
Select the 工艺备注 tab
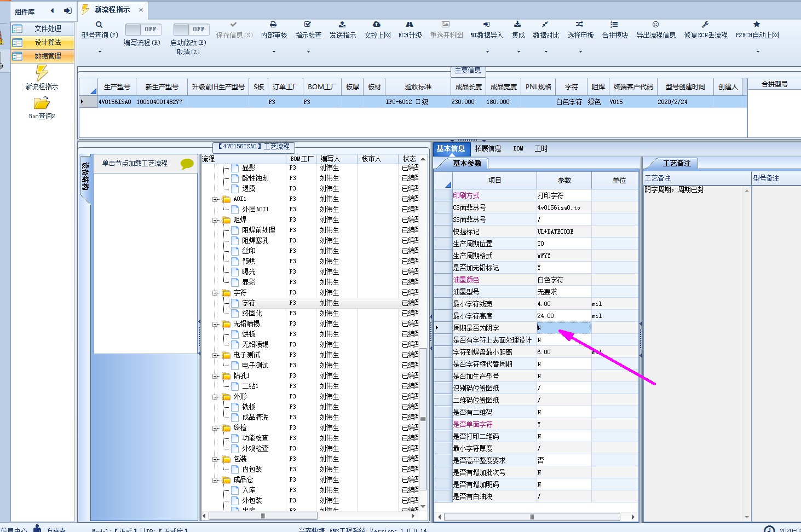click(x=677, y=163)
